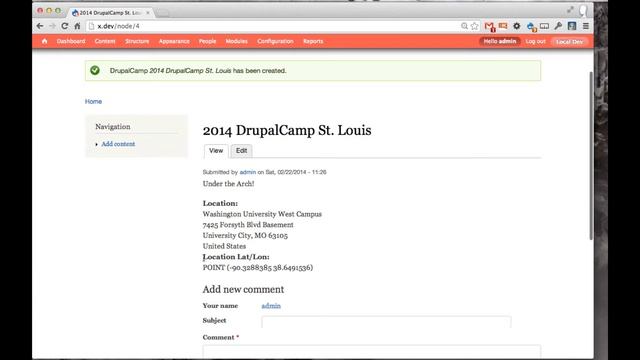Click University City, MO 63105 text

245,236
